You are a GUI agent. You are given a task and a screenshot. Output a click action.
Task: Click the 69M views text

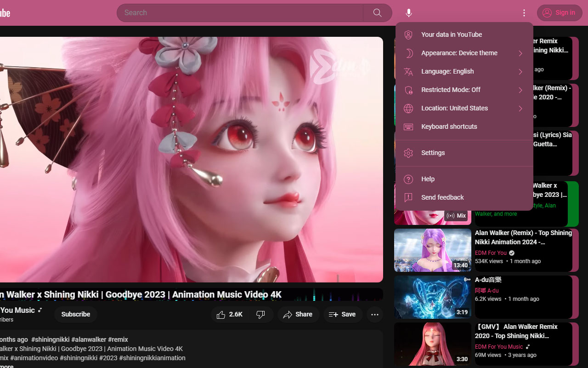pos(488,355)
